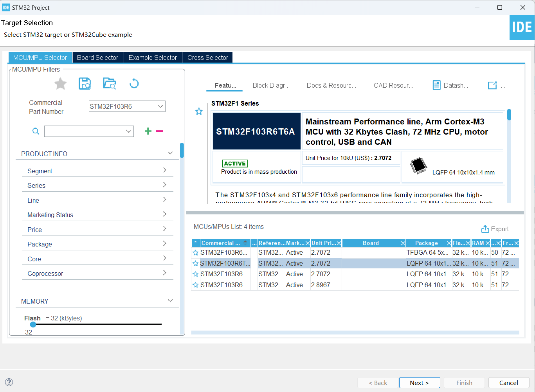Star the highlighted STM32F103R6T row
This screenshot has height=392, width=535.
[196, 264]
